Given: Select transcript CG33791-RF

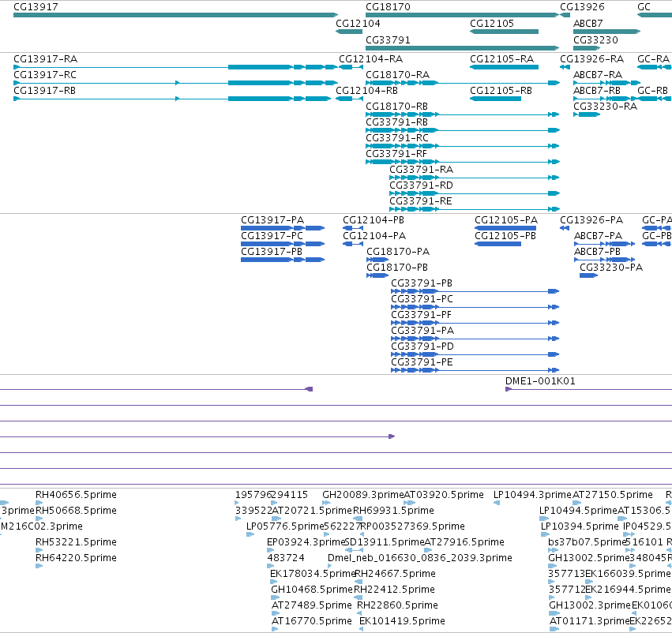Looking at the screenshot, I should tap(463, 162).
